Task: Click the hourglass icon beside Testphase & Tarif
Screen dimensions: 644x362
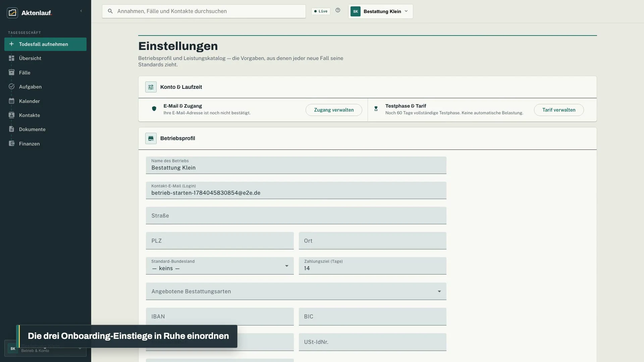Action: pyautogui.click(x=376, y=109)
